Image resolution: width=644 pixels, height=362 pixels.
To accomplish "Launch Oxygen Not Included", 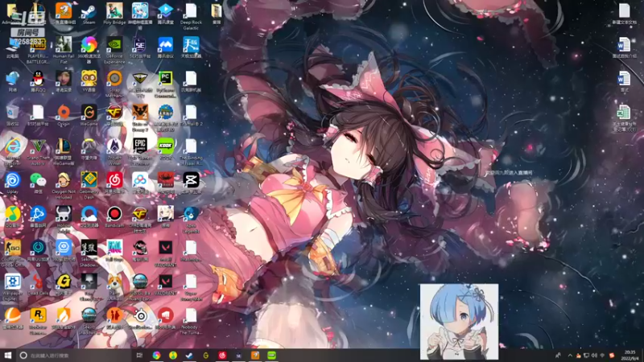I will pyautogui.click(x=64, y=186).
